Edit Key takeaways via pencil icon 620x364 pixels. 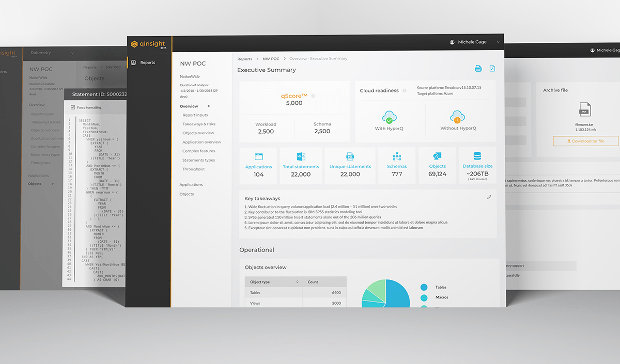click(489, 197)
